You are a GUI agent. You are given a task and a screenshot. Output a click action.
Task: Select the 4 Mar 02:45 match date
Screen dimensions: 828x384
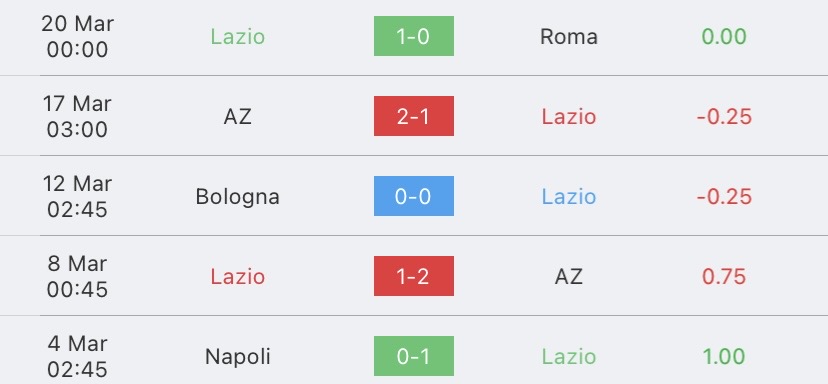tap(77, 357)
